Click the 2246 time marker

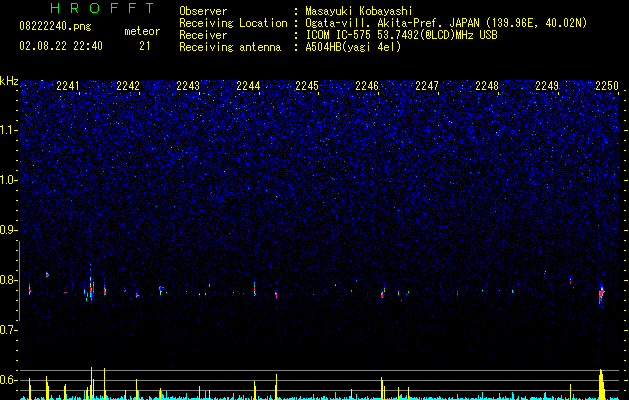(367, 86)
